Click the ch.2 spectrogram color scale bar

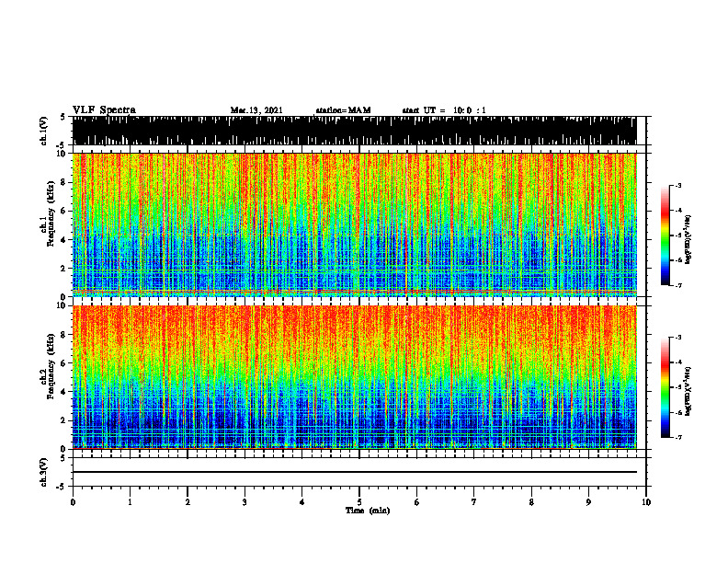tap(665, 387)
